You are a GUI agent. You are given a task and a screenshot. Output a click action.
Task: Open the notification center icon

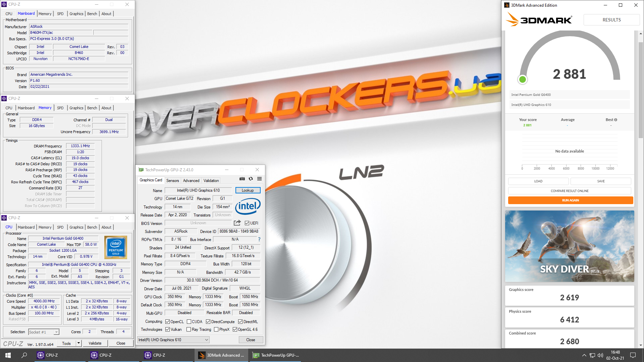[x=633, y=355]
